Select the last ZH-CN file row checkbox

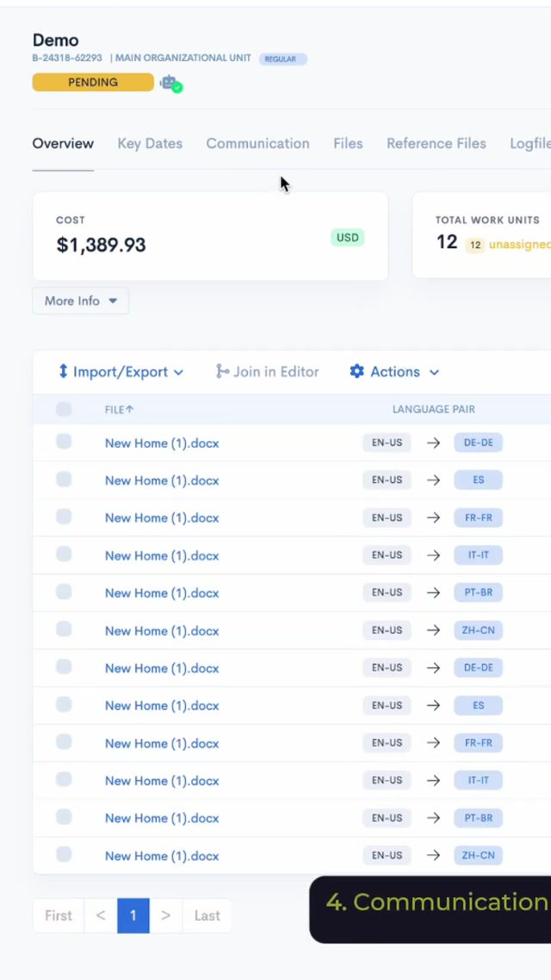pyautogui.click(x=64, y=854)
